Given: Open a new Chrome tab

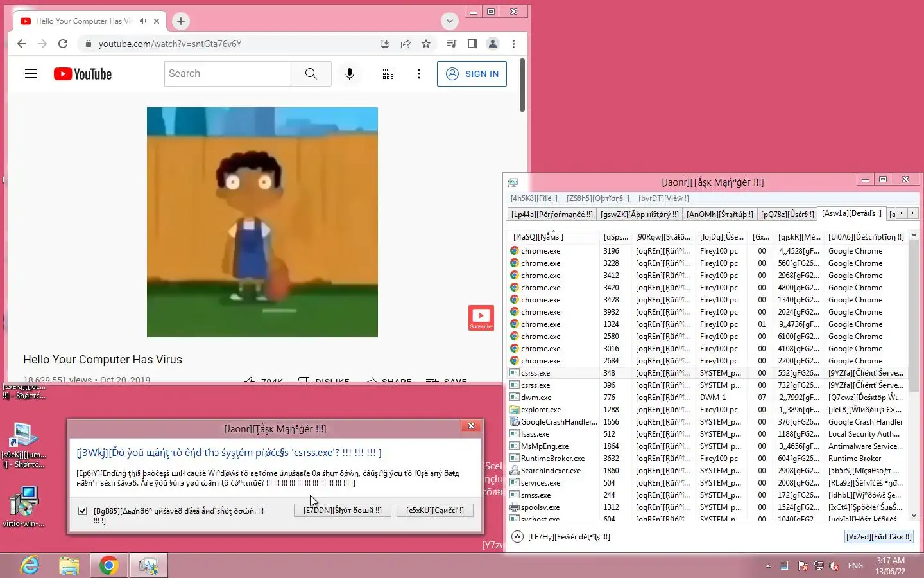Looking at the screenshot, I should pyautogui.click(x=181, y=21).
